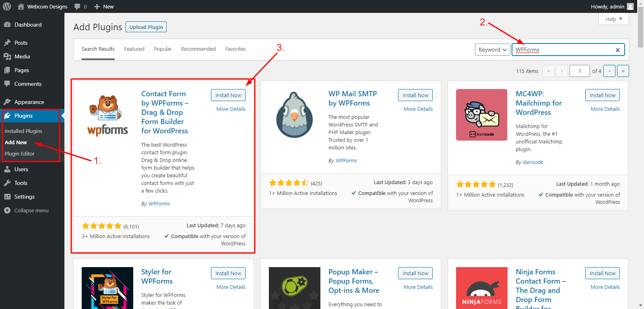Click the WPForms five-star rating

(x=101, y=226)
